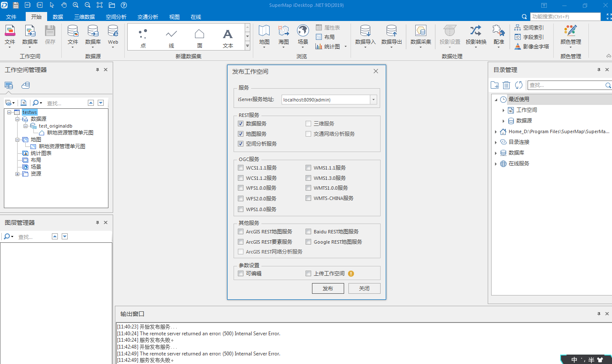Uncheck 地图服务 checkbox
Viewport: 612px width, 364px height.
pos(240,134)
